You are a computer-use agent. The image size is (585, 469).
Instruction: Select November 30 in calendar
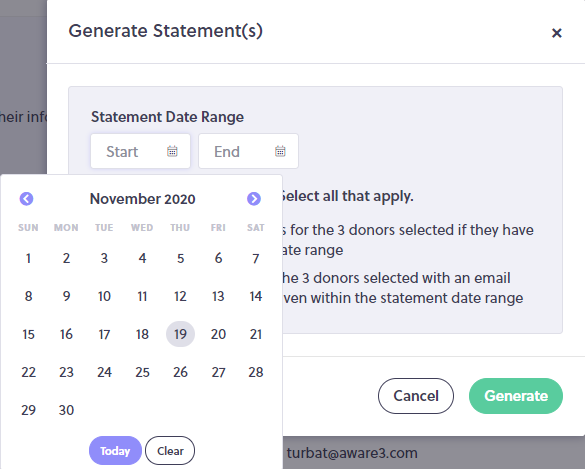[x=66, y=410]
